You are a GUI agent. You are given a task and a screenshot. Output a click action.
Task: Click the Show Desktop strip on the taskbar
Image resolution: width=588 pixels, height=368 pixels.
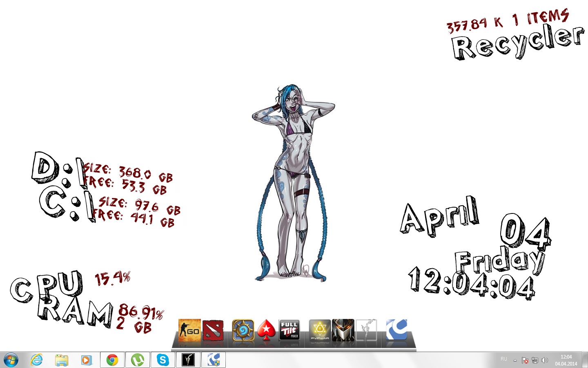coord(585,360)
